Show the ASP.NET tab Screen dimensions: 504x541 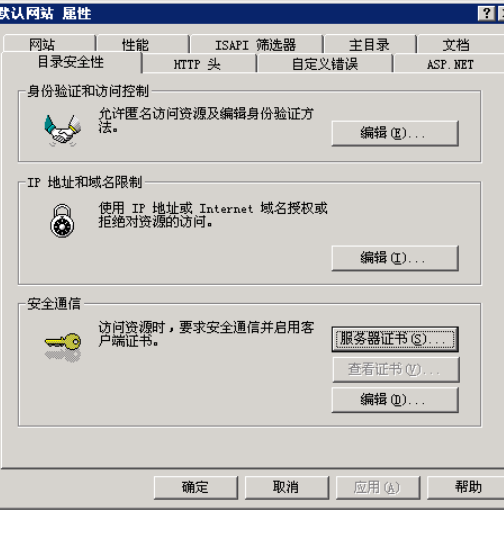pyautogui.click(x=449, y=64)
